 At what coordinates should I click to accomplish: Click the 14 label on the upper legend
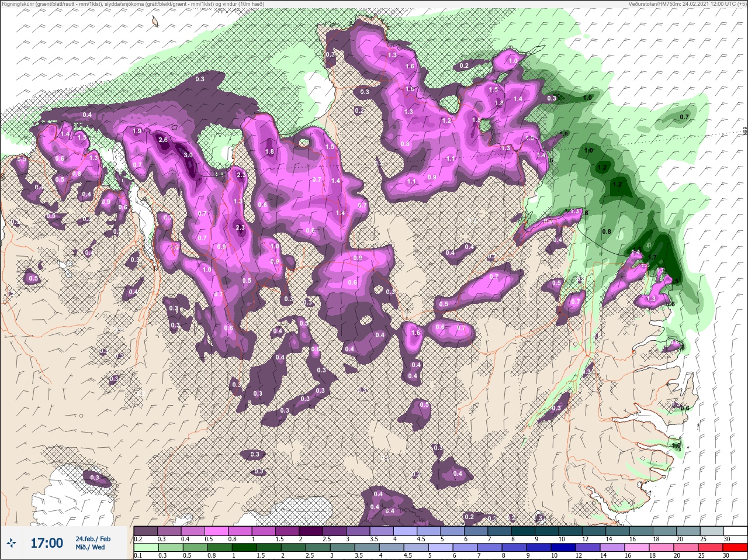point(608,539)
